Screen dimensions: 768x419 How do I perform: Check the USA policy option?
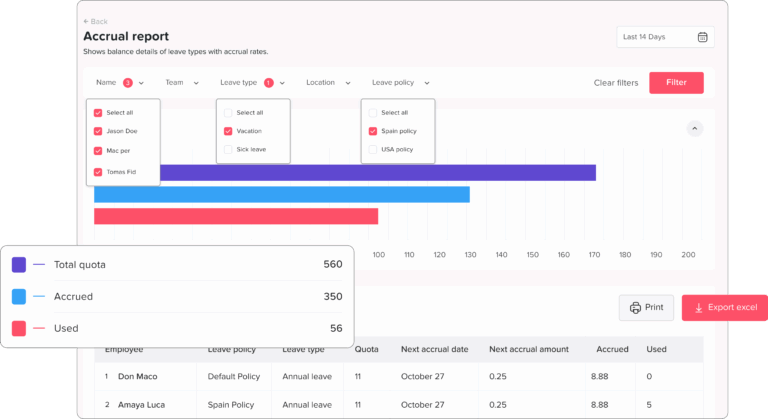pos(373,149)
